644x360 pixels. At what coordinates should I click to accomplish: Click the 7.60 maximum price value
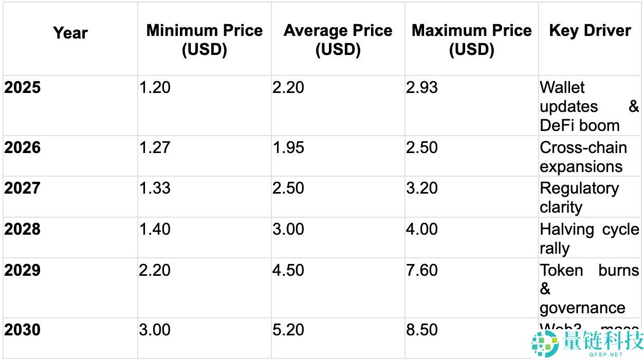click(422, 270)
